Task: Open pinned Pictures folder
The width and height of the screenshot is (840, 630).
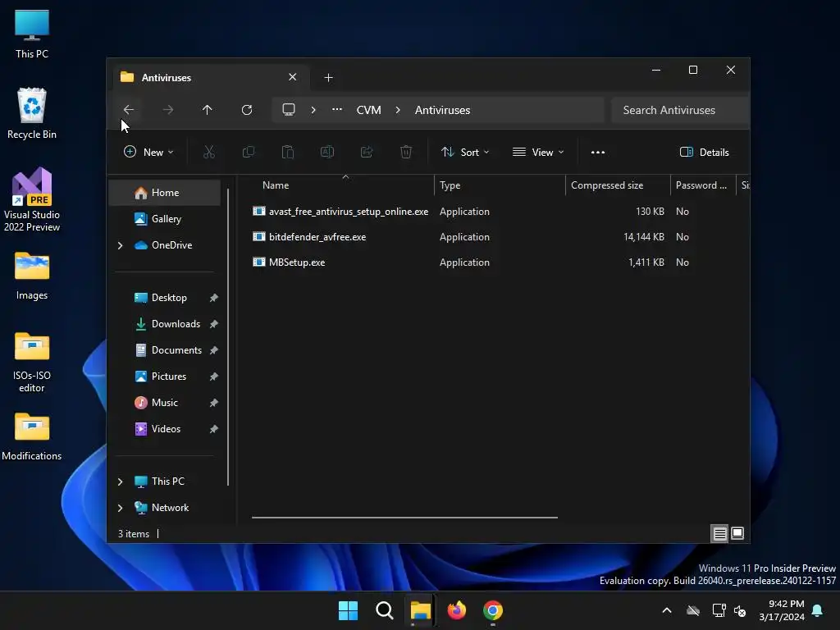Action: coord(169,377)
